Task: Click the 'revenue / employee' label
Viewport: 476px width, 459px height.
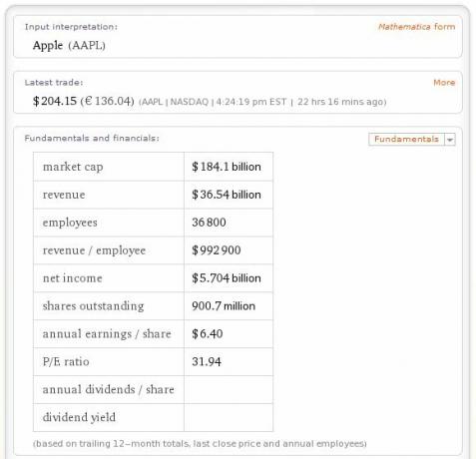Action: (x=94, y=250)
